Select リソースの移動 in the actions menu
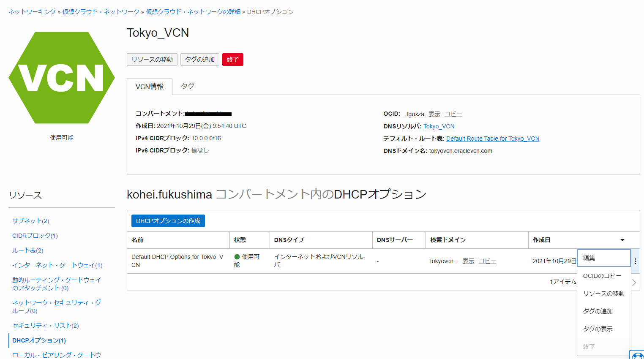The image size is (644, 359). pyautogui.click(x=603, y=294)
